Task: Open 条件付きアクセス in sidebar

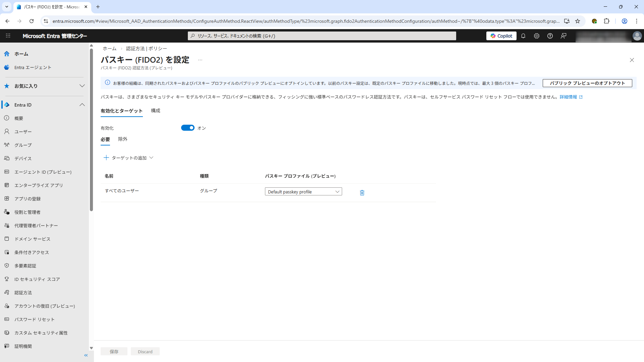Action: tap(32, 252)
